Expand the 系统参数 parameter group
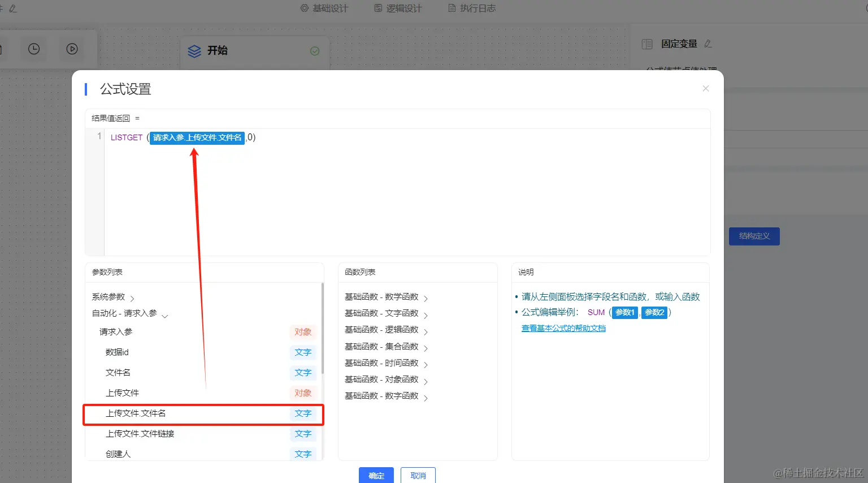Image resolution: width=868 pixels, height=483 pixels. click(x=113, y=297)
